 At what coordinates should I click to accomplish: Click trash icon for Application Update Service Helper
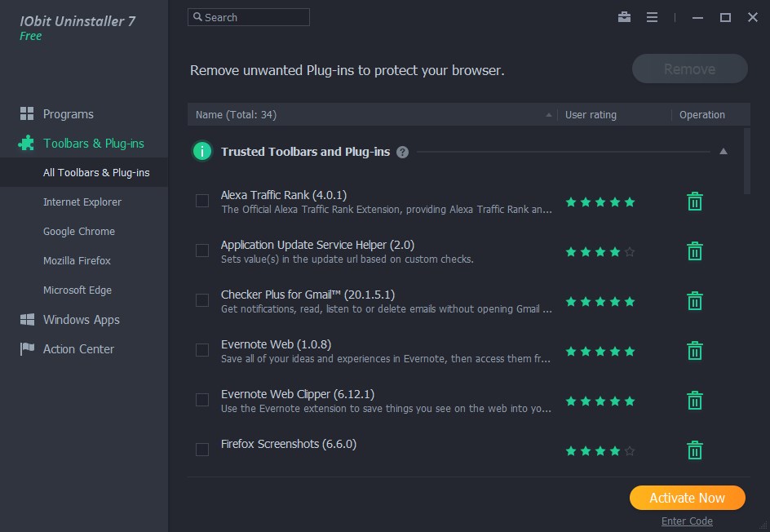click(694, 251)
